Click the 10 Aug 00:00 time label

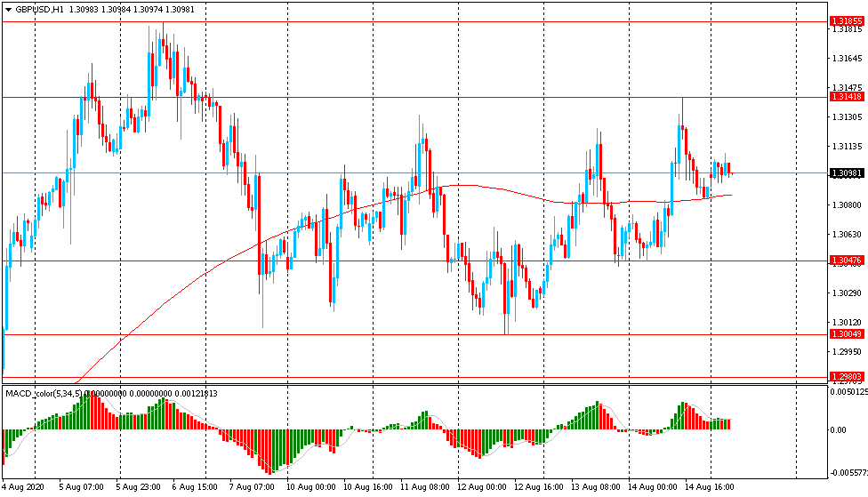[x=310, y=488]
